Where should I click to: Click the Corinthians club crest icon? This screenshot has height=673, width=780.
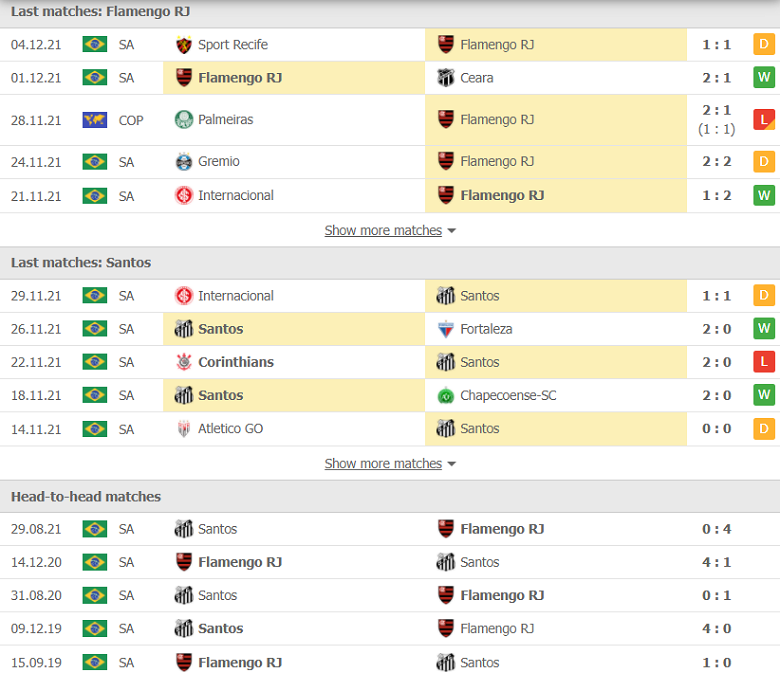(184, 362)
